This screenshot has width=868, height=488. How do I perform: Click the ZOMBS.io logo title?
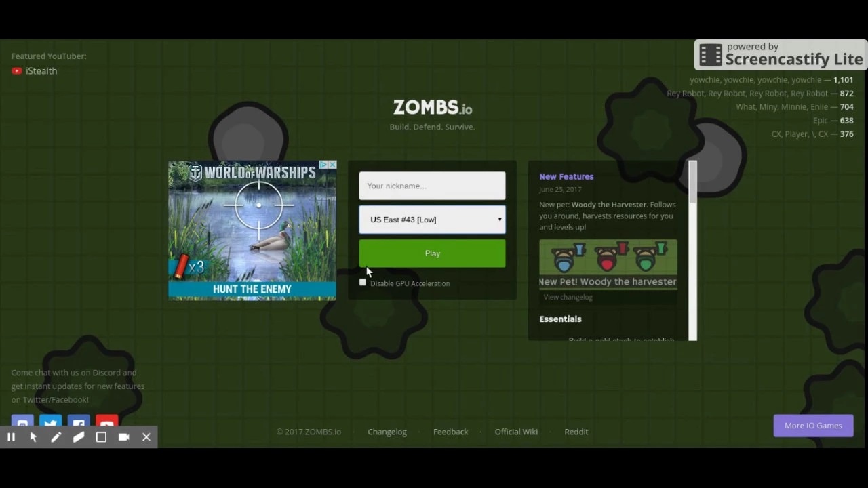(433, 108)
